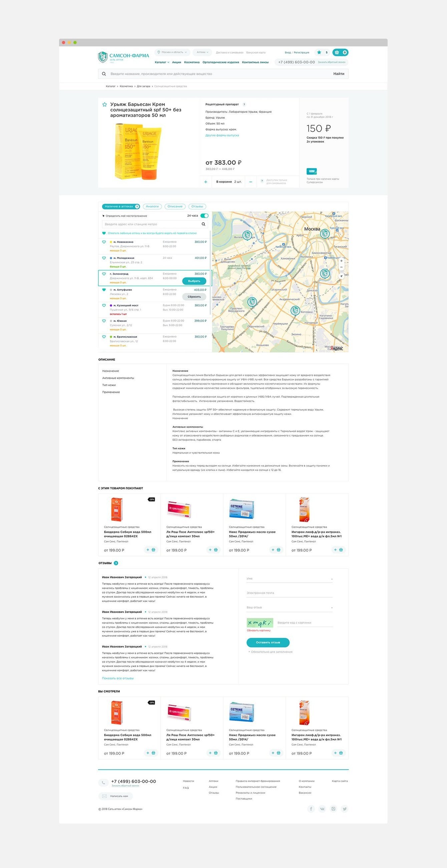Switch to the Наличие в аптеках tab
The height and width of the screenshot is (868, 447).
[x=121, y=207]
